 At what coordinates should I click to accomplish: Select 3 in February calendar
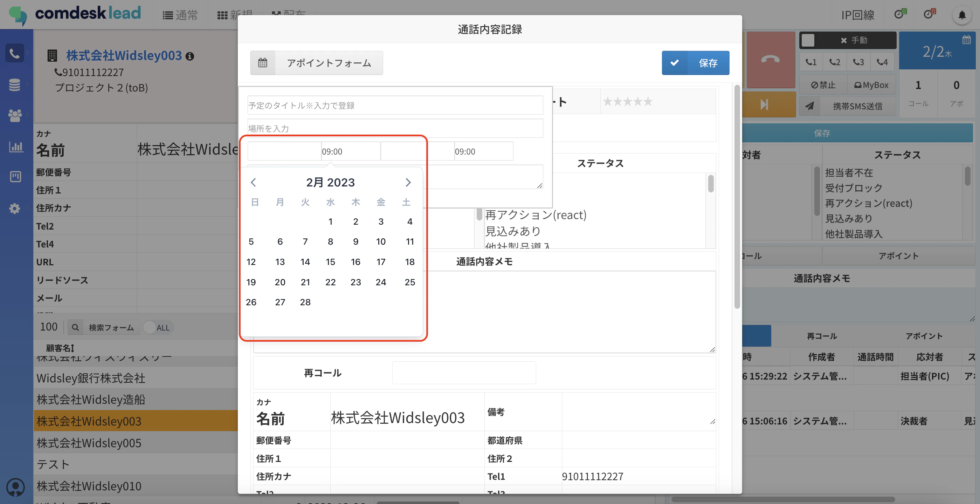pyautogui.click(x=381, y=221)
